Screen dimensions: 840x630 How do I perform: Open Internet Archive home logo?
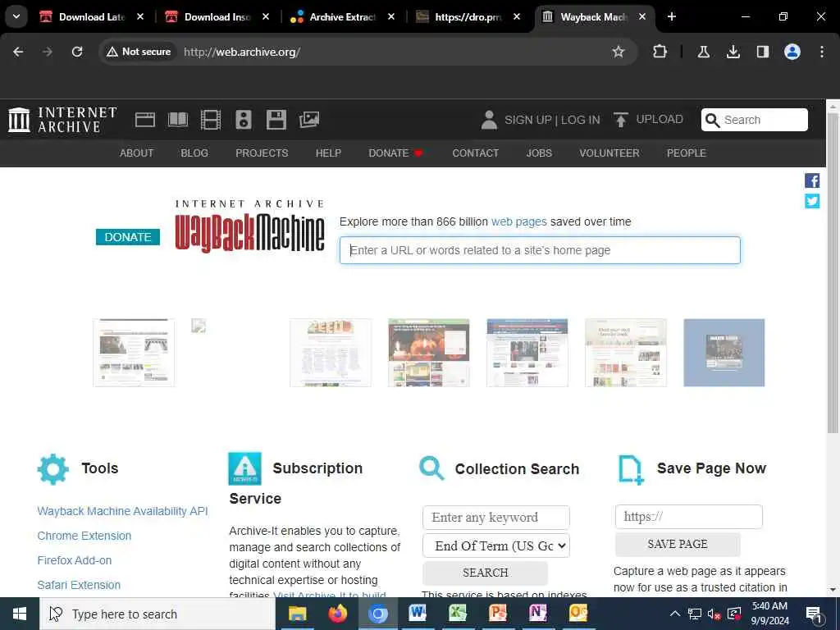[62, 120]
